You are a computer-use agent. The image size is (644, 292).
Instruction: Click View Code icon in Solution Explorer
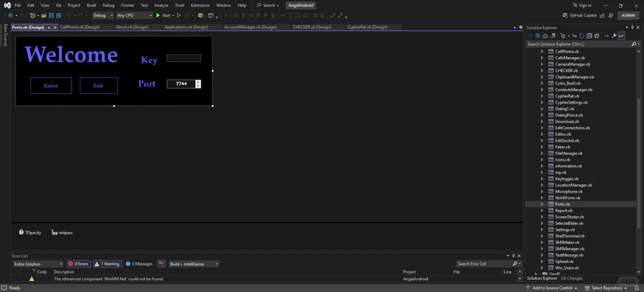pos(607,36)
